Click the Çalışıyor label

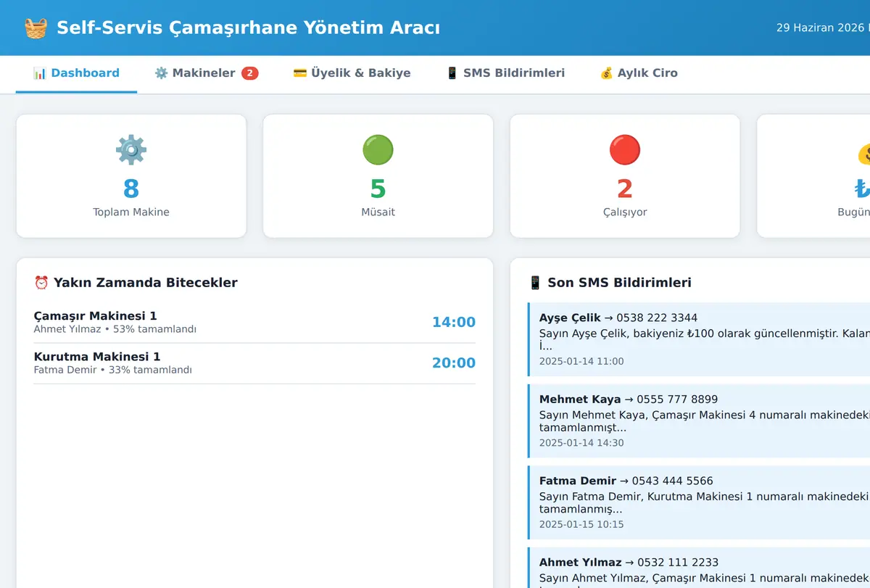[625, 212]
